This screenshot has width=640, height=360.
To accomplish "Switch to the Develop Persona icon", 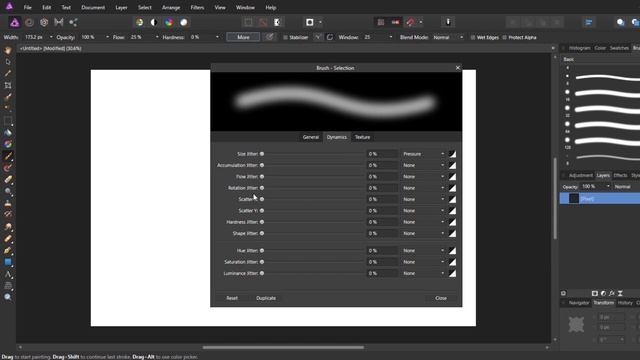I will (x=44, y=22).
